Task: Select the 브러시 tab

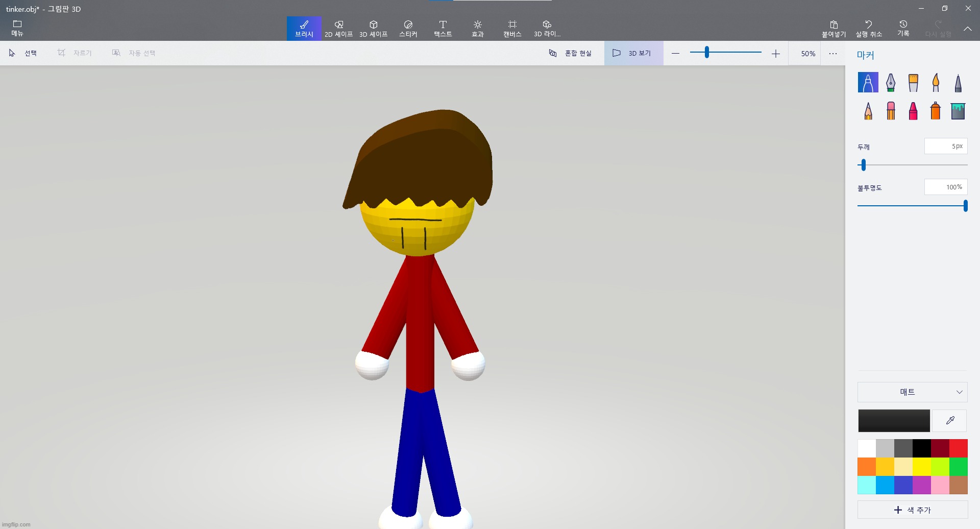Action: tap(304, 29)
